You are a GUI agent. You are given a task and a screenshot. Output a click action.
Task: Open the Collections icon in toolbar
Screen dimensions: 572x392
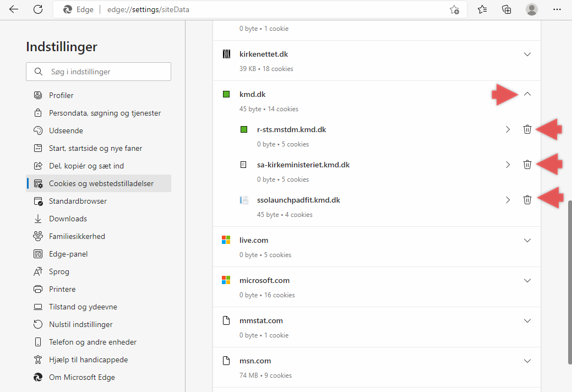[x=506, y=9]
